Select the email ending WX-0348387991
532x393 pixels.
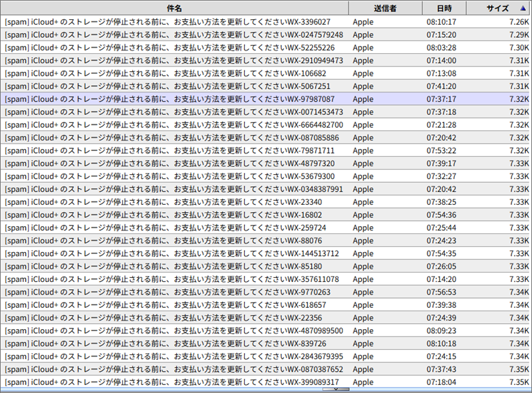(x=266, y=189)
